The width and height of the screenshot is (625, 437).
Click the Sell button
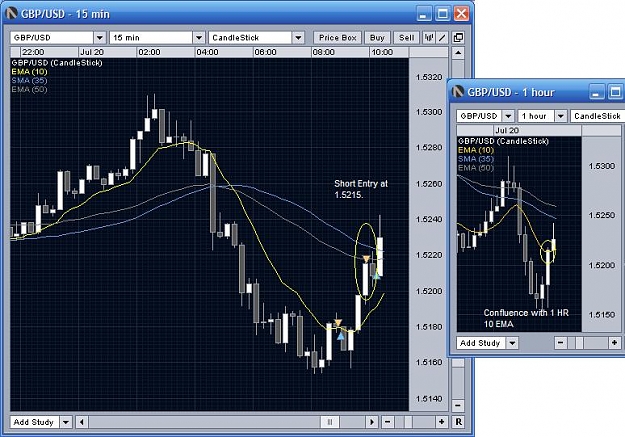407,38
